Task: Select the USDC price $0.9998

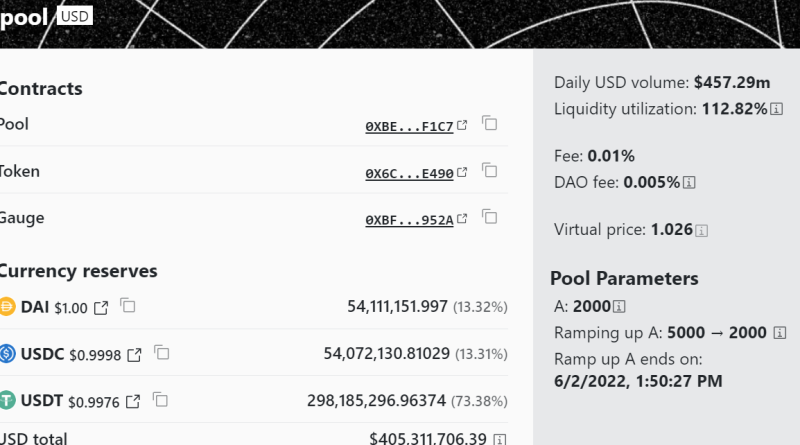Action: 95,355
